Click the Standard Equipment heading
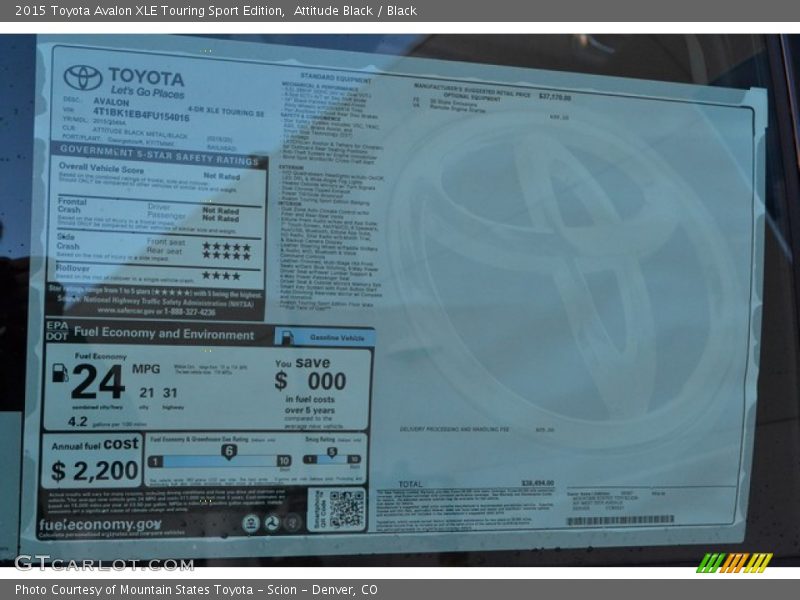Viewport: 800px width, 600px height. (x=336, y=78)
